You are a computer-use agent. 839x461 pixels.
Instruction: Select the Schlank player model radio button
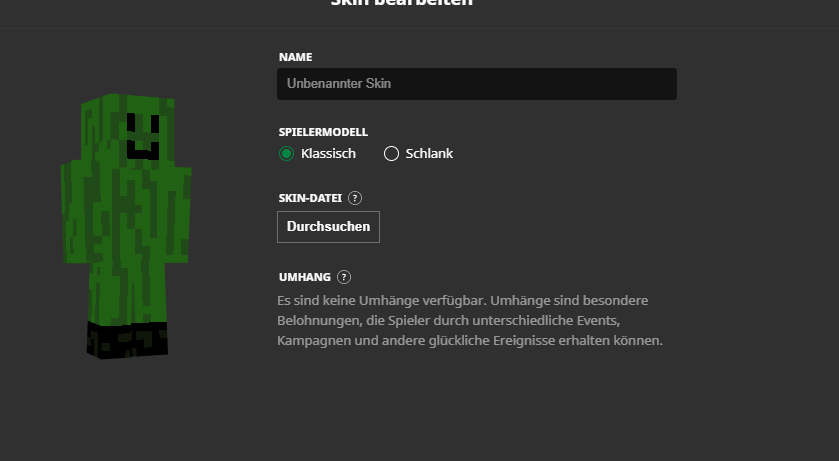(391, 154)
